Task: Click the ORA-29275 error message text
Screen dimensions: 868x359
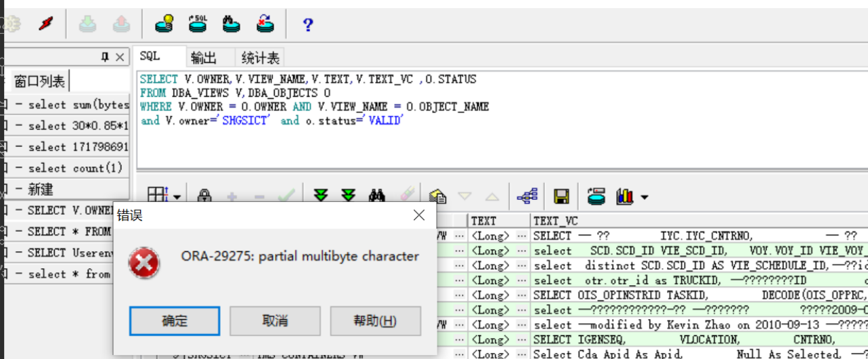Action: click(x=300, y=257)
